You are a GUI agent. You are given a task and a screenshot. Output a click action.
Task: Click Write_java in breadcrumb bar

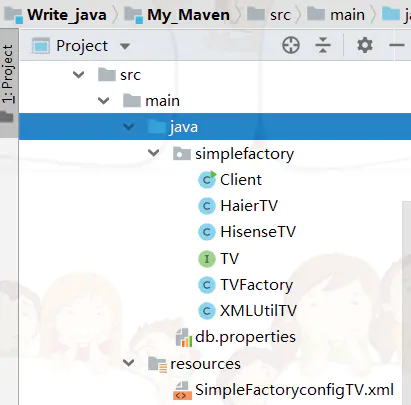67,15
